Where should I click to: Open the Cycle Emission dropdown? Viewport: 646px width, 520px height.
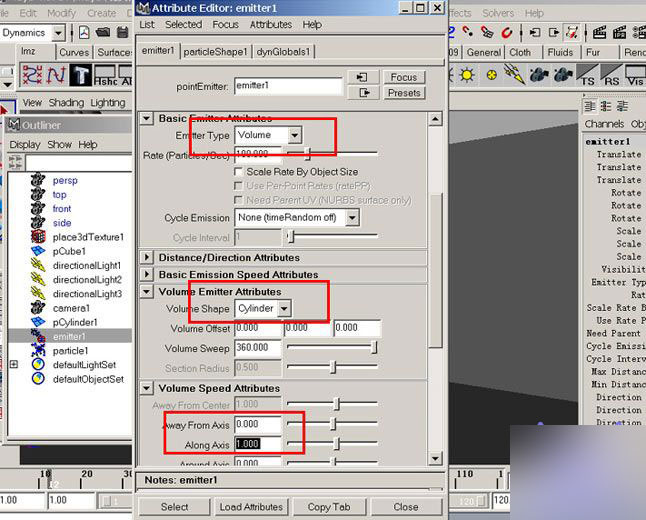pos(352,217)
